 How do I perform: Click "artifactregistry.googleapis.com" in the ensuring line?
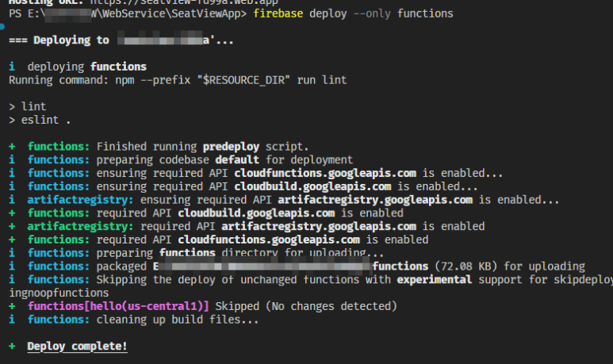(x=375, y=200)
